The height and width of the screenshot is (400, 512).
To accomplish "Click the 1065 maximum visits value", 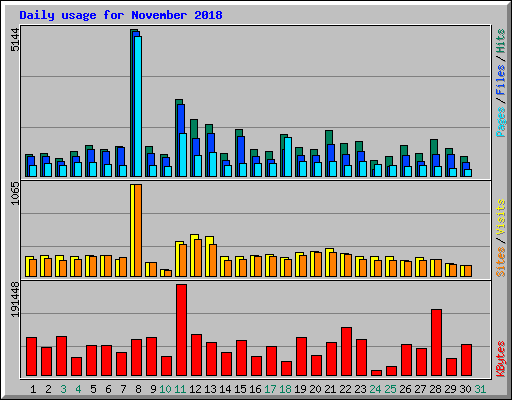I will point(15,193).
